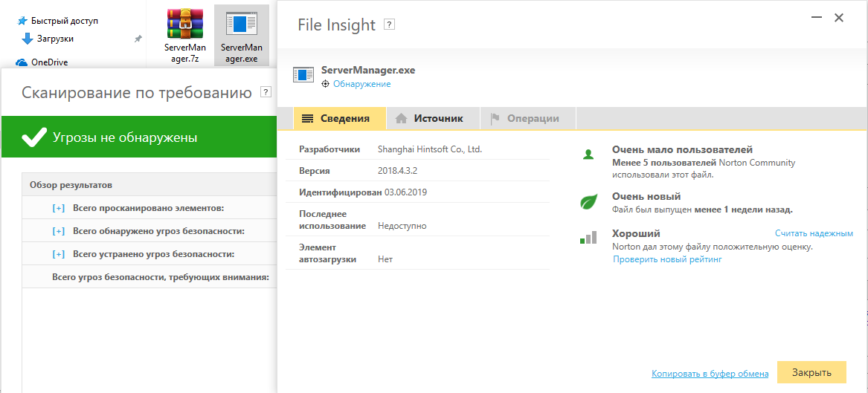
Task: Click the Закрыть button
Action: pos(811,372)
